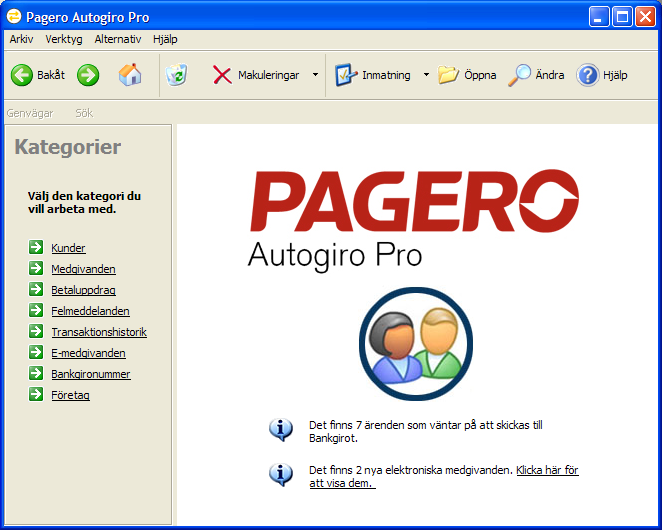This screenshot has width=662, height=530.
Task: Click the green arrow beside Transaktionshistorik
Action: 36,331
